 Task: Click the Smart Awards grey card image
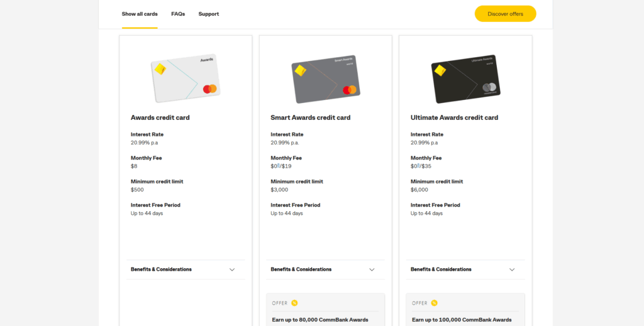point(326,79)
